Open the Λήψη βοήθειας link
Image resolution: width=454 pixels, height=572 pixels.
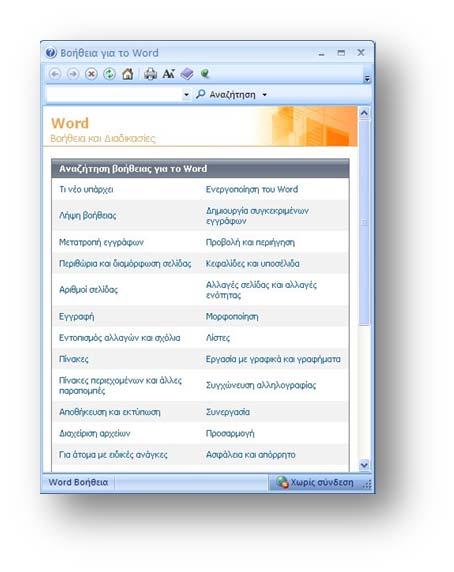coord(88,216)
